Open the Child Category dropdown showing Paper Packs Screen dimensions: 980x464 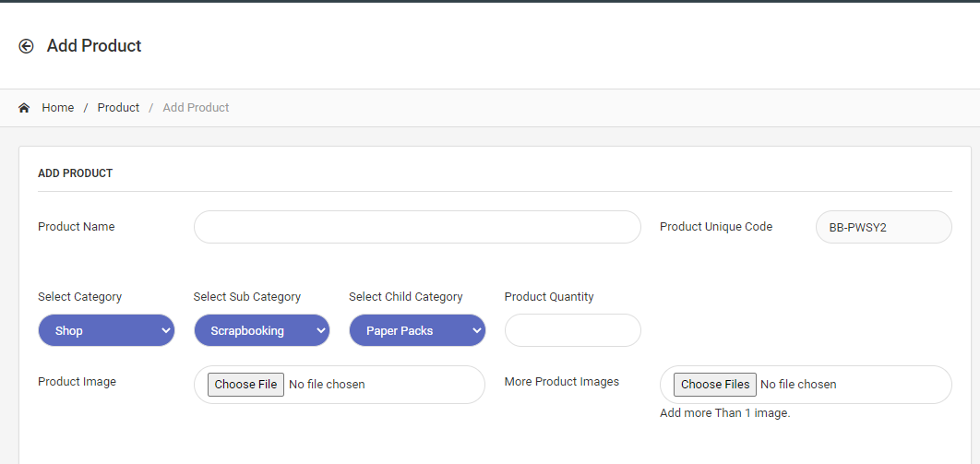point(417,330)
